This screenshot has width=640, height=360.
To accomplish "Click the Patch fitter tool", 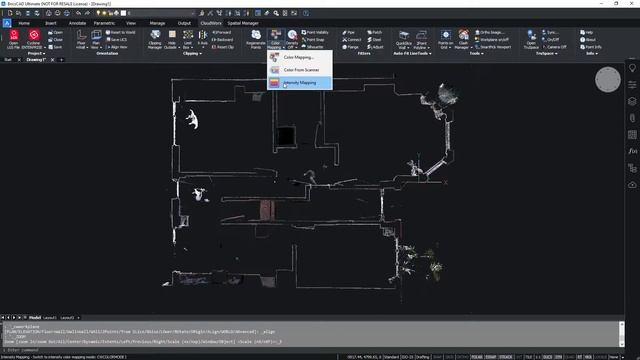I will coord(375,32).
